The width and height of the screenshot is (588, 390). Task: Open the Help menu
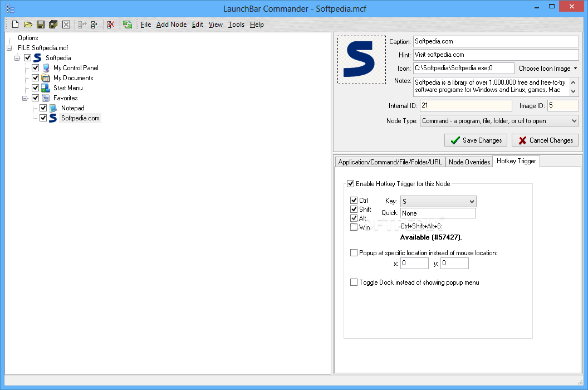pyautogui.click(x=257, y=25)
